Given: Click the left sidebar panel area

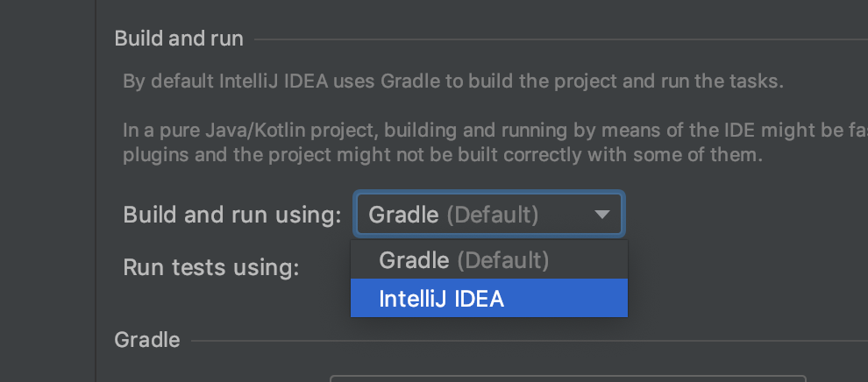Looking at the screenshot, I should (x=46, y=191).
